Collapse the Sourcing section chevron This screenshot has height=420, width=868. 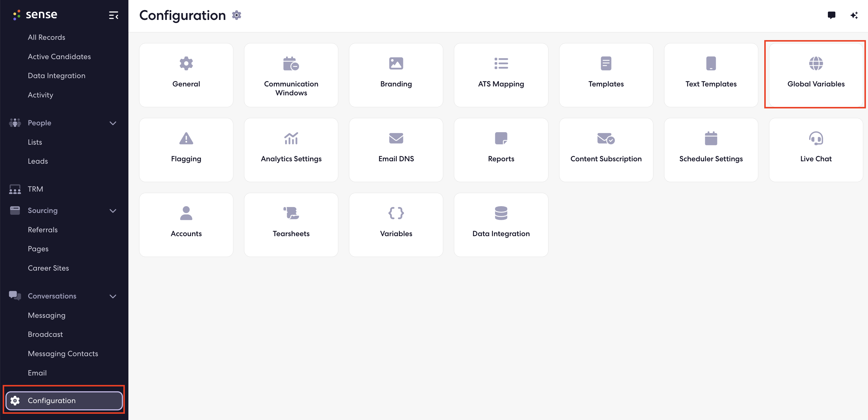pyautogui.click(x=113, y=211)
